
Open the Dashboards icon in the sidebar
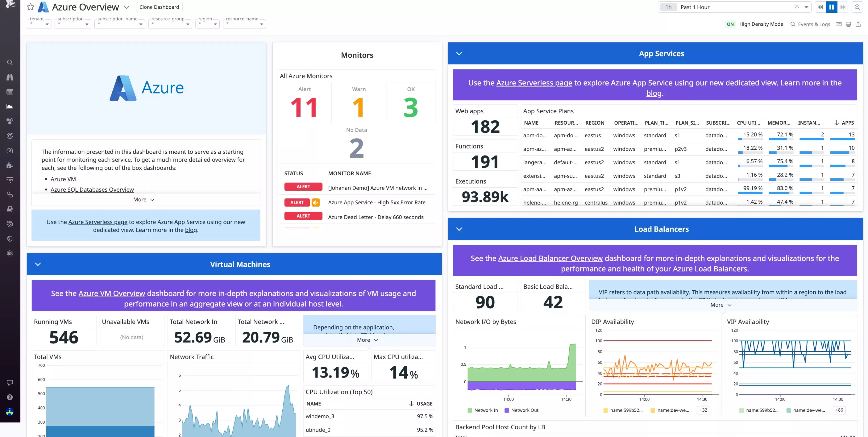[10, 92]
